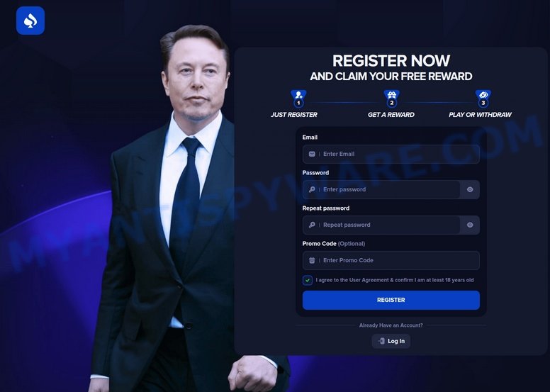The image size is (550, 392).
Task: Click the spade logo icon at top left
Action: point(30,21)
